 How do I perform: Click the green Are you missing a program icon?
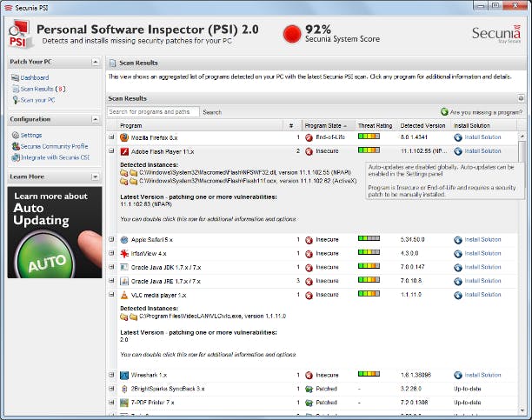444,111
